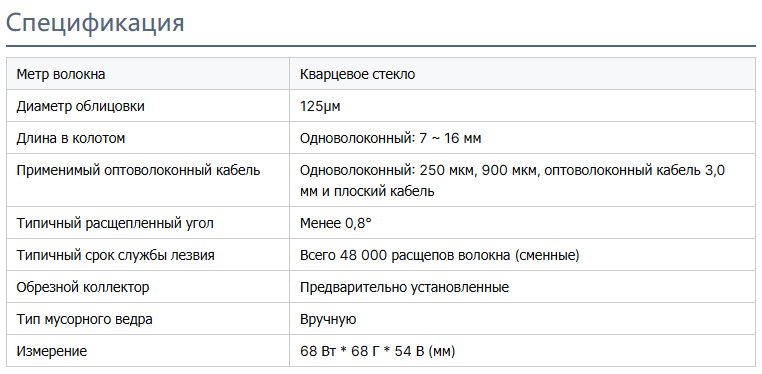Click the 250 мкм, 900 мкм cable text
The height and width of the screenshot is (374, 762).
[x=478, y=170]
